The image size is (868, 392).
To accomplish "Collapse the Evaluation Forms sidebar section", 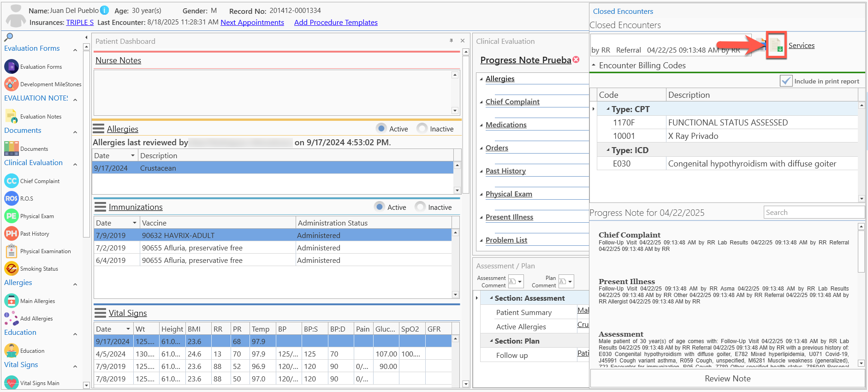I will coord(75,49).
